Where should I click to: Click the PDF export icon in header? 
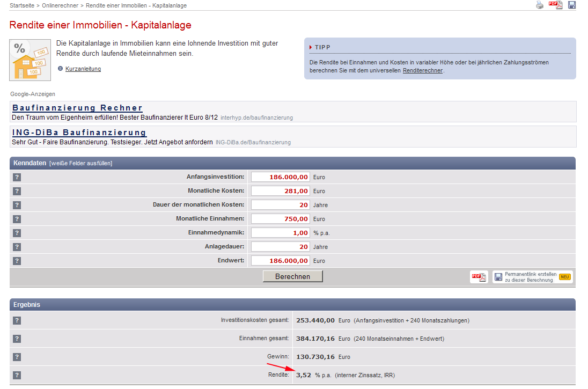(x=555, y=5)
